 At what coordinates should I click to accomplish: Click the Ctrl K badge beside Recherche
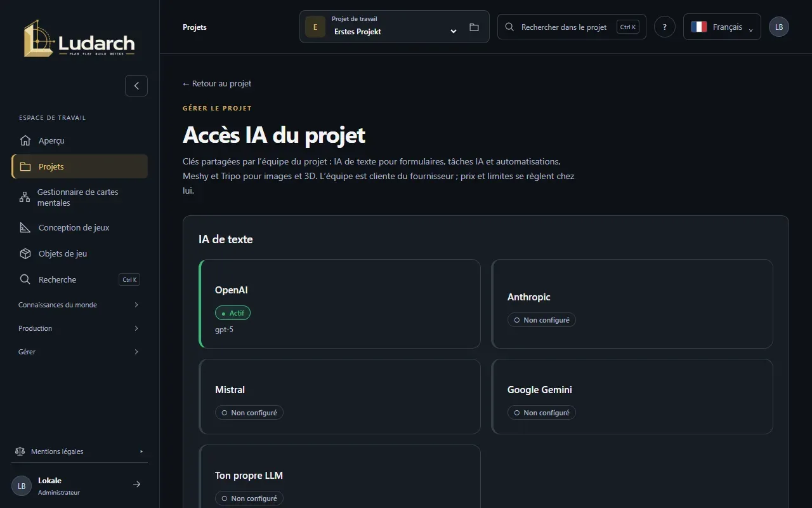coord(129,279)
